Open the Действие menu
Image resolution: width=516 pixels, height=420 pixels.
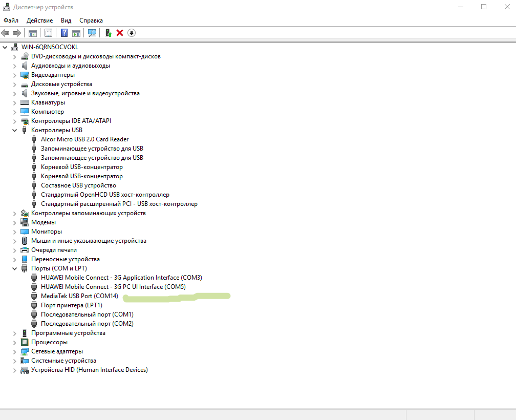(39, 20)
